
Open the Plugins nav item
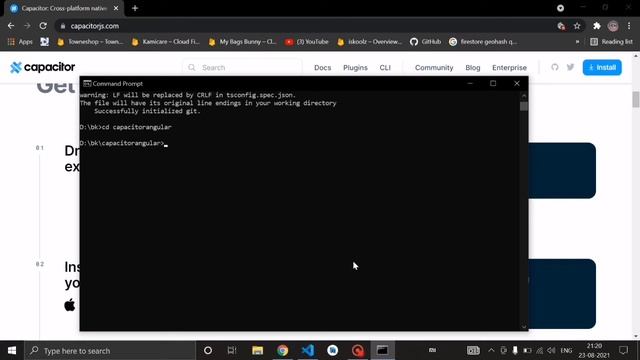pyautogui.click(x=355, y=68)
